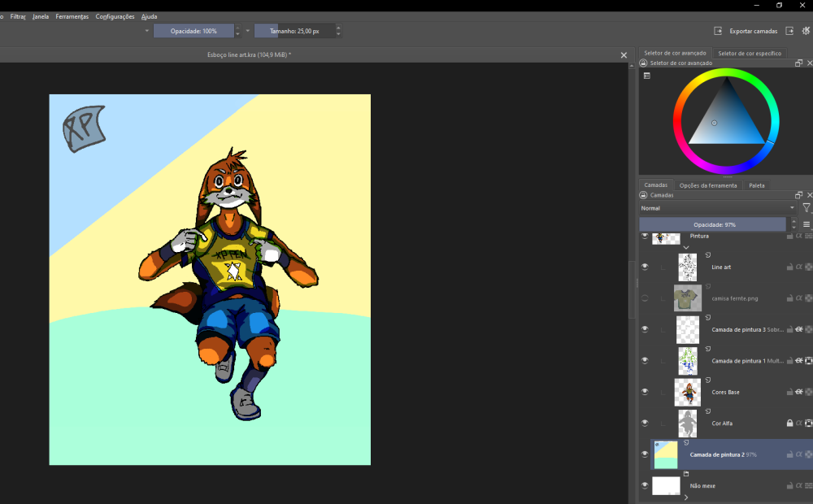The width and height of the screenshot is (813, 504).
Task: Click the camisa fernte.png layer thumbnail
Action: pyautogui.click(x=688, y=298)
